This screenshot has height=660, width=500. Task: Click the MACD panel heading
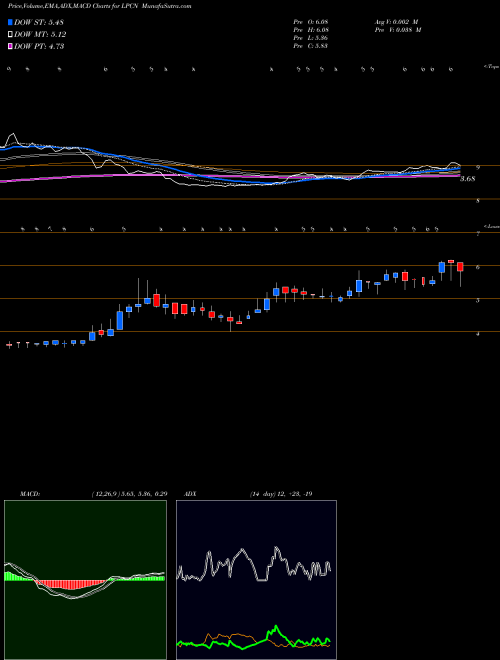[29, 493]
